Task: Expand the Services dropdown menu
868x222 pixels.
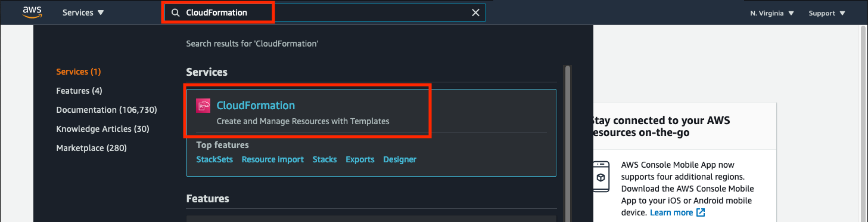Action: coord(83,13)
